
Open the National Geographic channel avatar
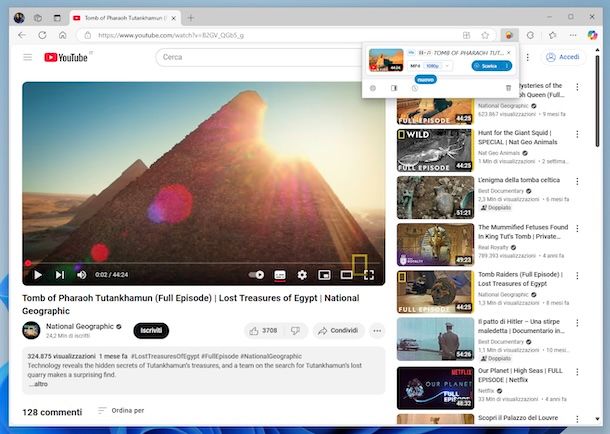[31, 331]
